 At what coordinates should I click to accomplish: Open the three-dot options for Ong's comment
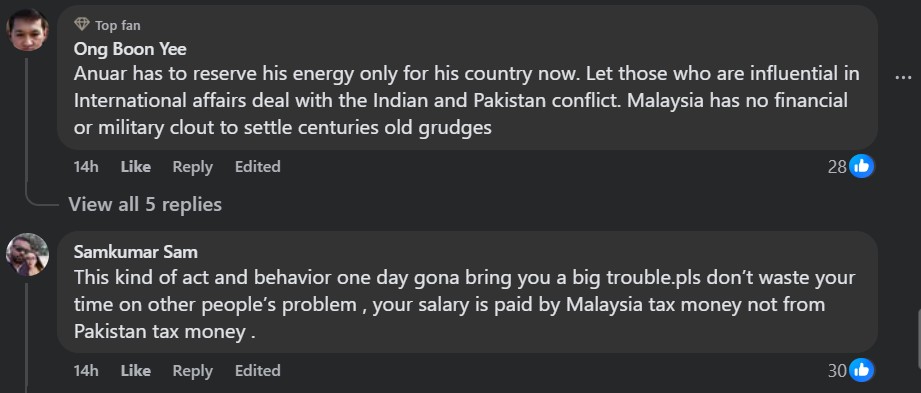click(903, 77)
